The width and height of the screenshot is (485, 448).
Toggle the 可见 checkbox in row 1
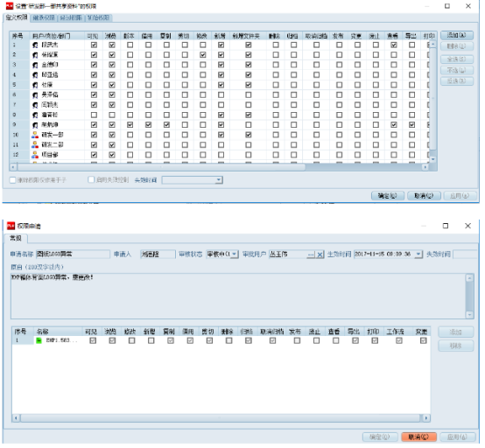click(94, 45)
